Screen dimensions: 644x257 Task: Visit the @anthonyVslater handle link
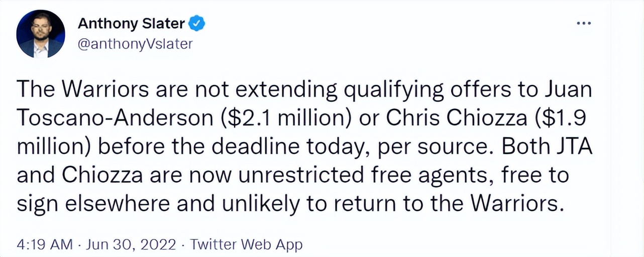tap(136, 44)
